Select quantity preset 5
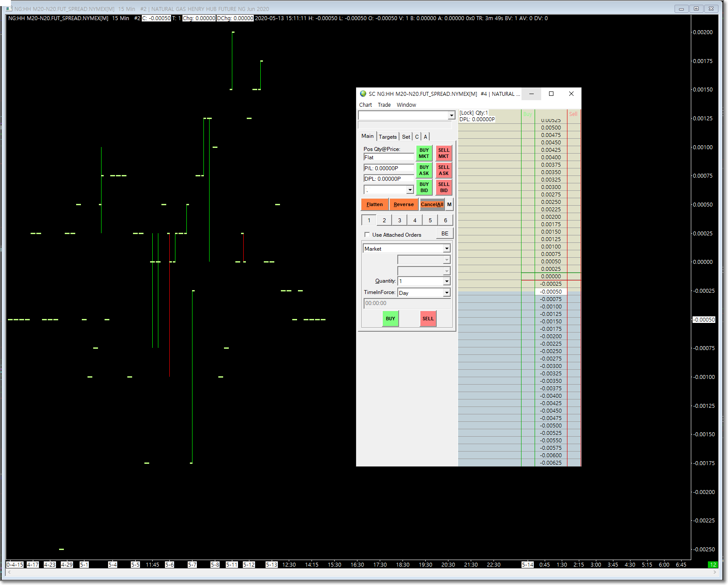 coord(430,221)
